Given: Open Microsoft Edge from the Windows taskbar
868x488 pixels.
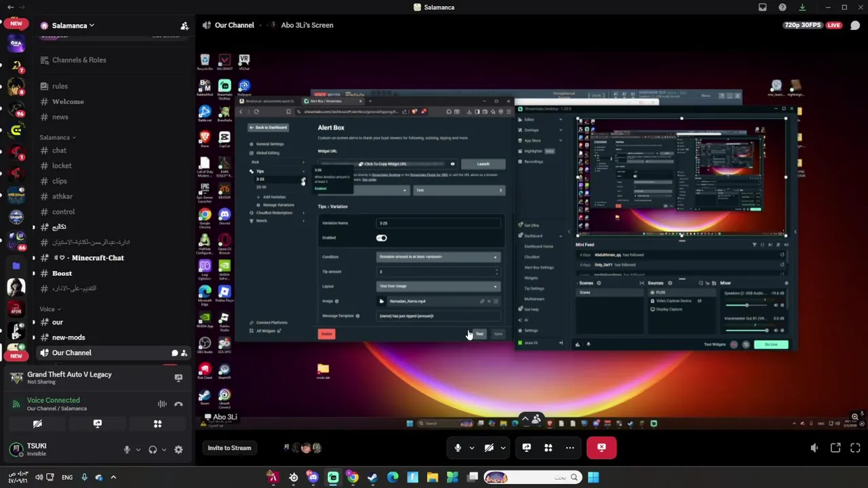Looking at the screenshot, I should (x=393, y=478).
